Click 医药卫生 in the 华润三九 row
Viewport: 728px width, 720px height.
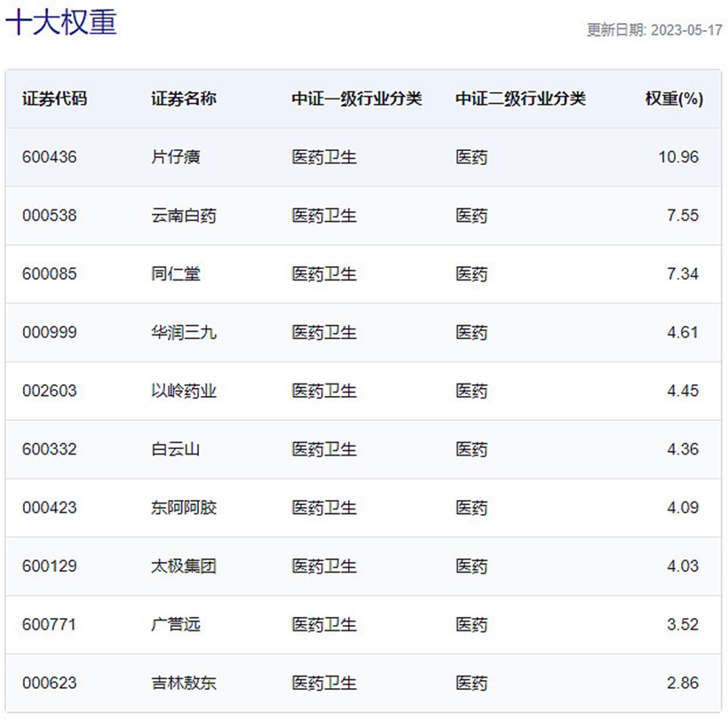tap(324, 332)
